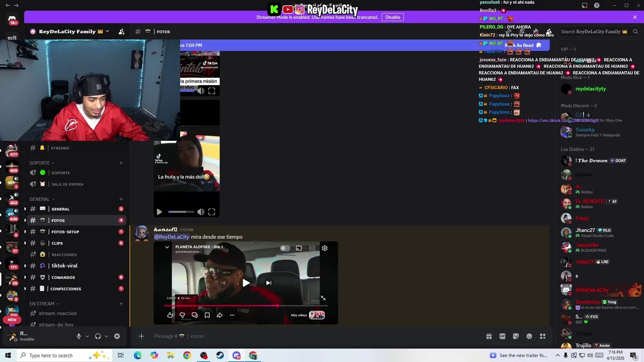Collapse ALOFOKE player with chevron
644x362 pixels.
167,247
